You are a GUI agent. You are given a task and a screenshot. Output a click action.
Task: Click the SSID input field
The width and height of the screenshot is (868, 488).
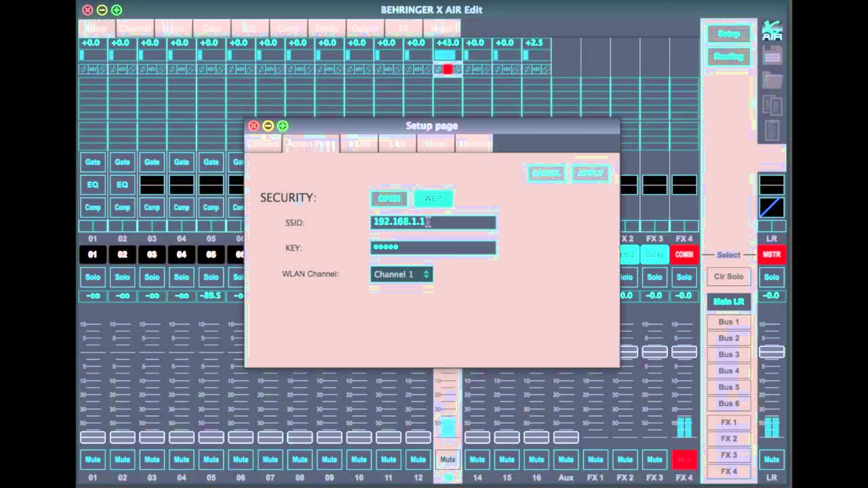433,222
